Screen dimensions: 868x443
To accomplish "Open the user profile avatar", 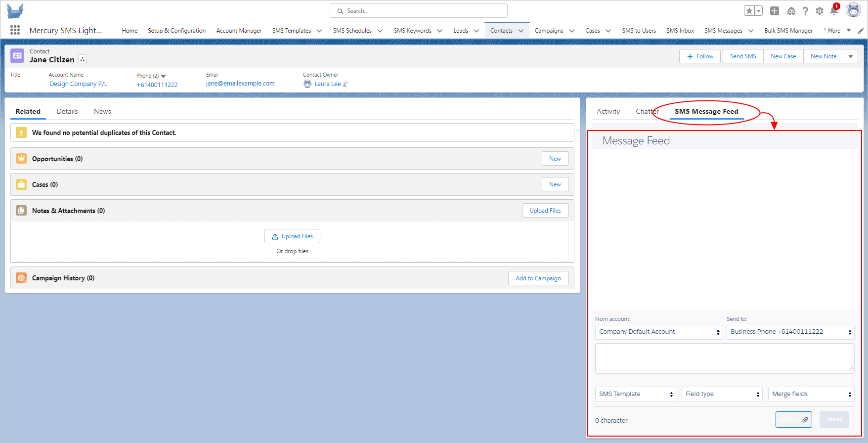I will point(854,10).
